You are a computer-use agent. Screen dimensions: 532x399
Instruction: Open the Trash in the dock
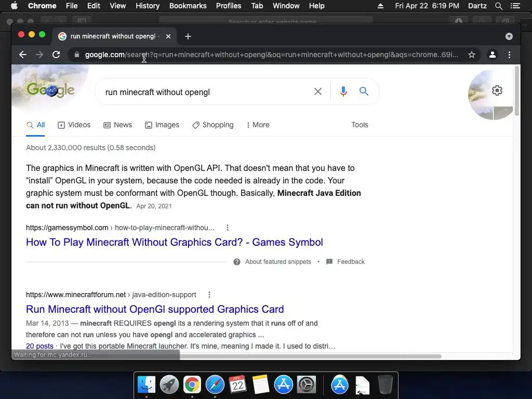coord(385,385)
